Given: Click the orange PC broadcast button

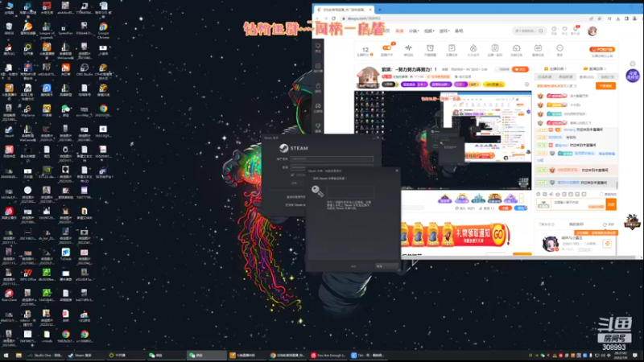Looking at the screenshot, I should (x=601, y=49).
